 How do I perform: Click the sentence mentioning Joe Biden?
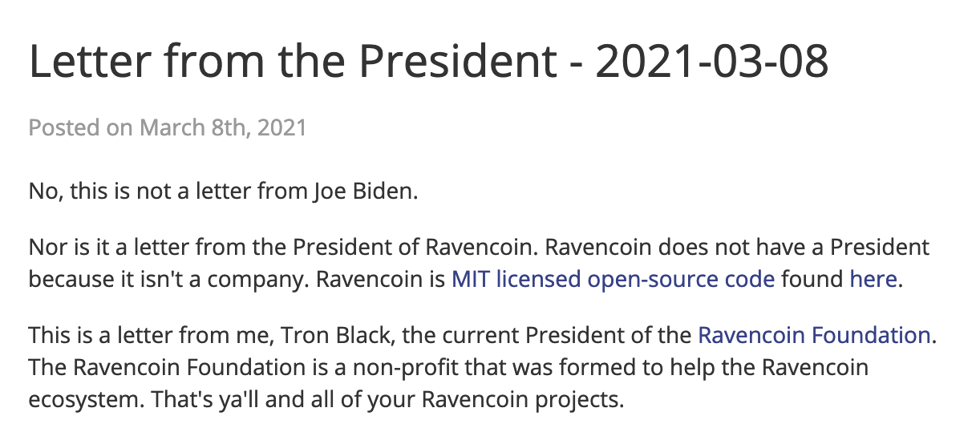(224, 192)
